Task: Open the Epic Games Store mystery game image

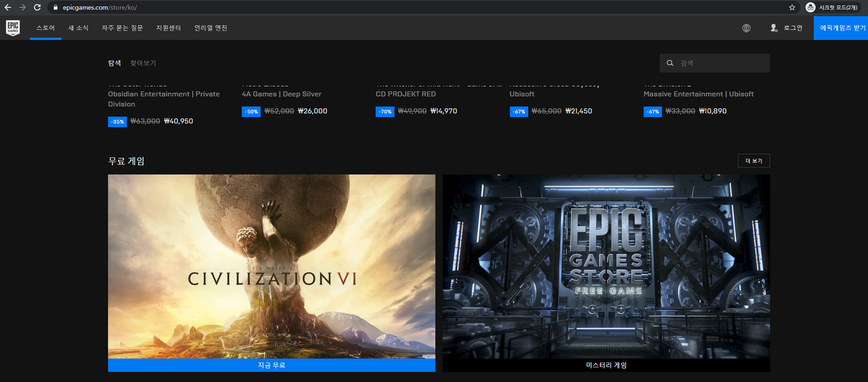Action: coord(606,266)
